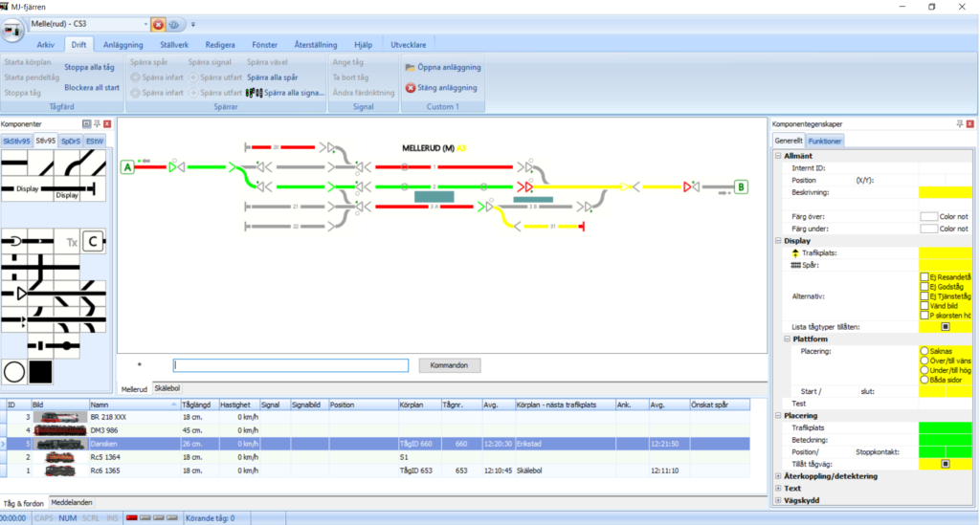The width and height of the screenshot is (980, 525).
Task: Enable the Ej Godståg checkbox
Action: (924, 286)
